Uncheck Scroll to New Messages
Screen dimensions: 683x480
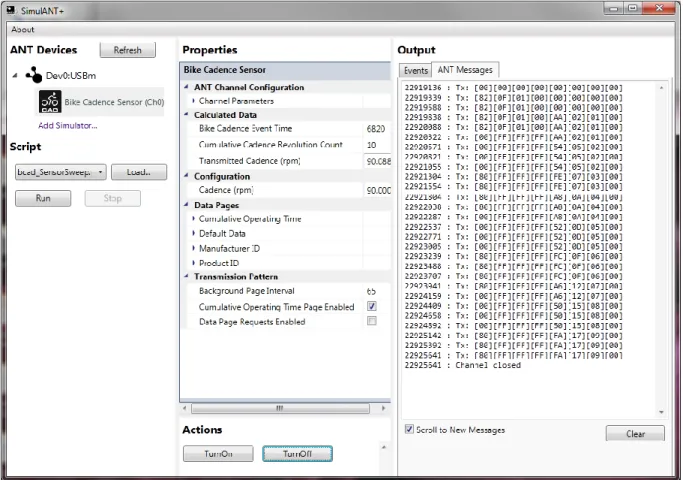pyautogui.click(x=409, y=429)
